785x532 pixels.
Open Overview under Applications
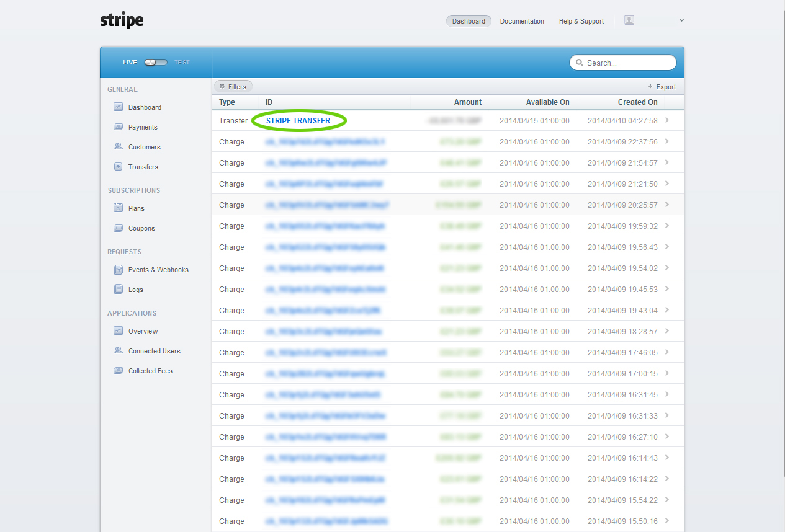coord(143,331)
